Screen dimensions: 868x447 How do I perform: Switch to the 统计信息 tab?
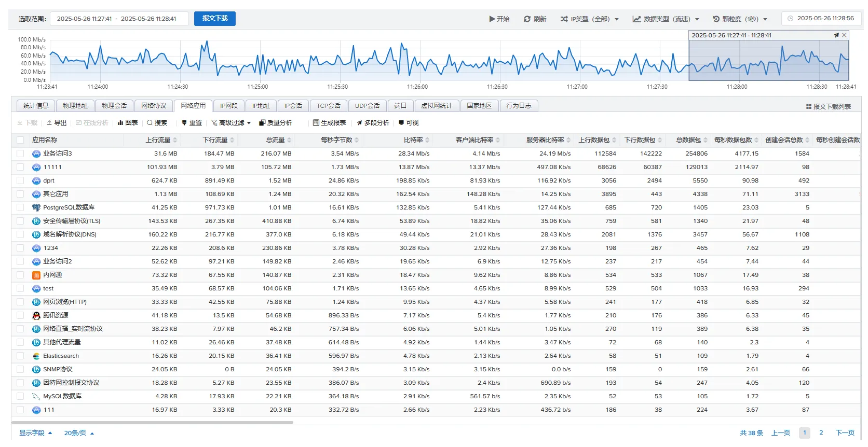(36, 106)
